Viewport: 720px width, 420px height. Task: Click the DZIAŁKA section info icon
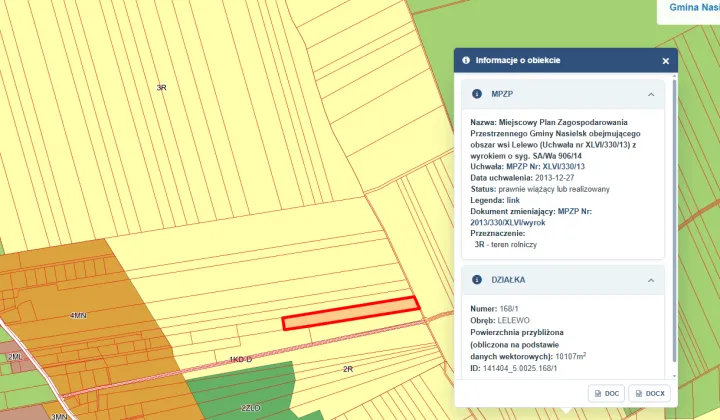[477, 280]
